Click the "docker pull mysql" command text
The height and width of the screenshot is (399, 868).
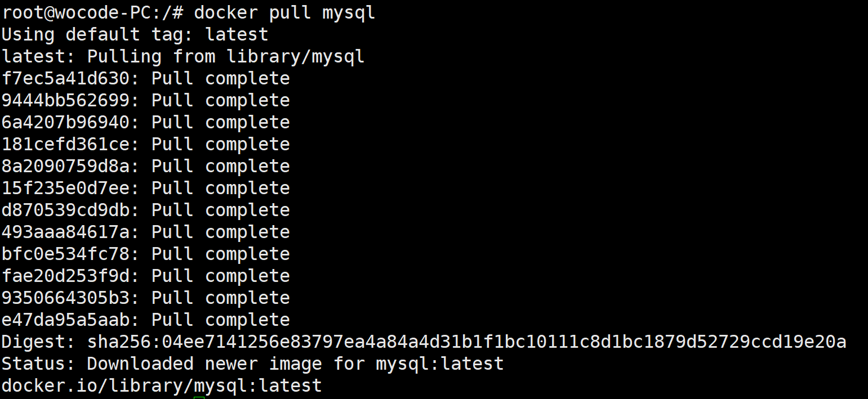click(284, 12)
